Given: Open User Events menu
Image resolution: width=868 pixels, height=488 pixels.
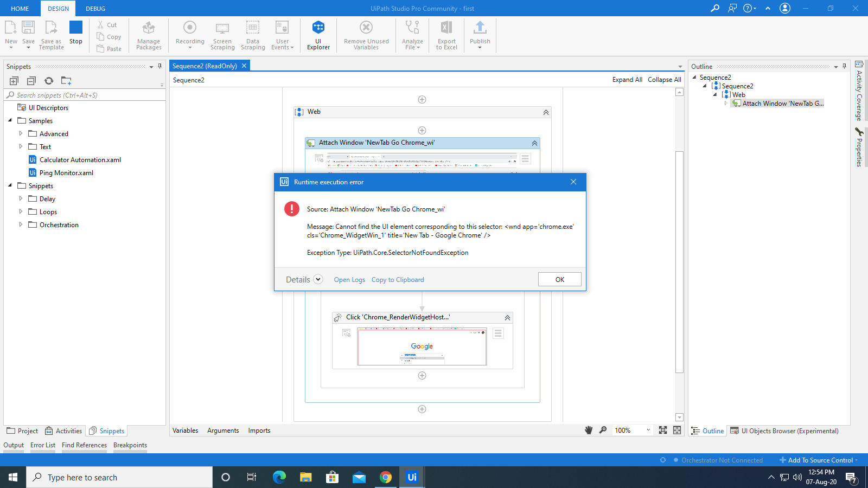Looking at the screenshot, I should (x=282, y=35).
